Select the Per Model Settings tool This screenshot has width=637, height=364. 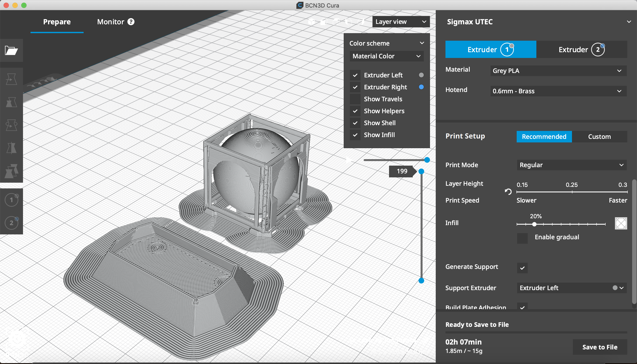(11, 171)
